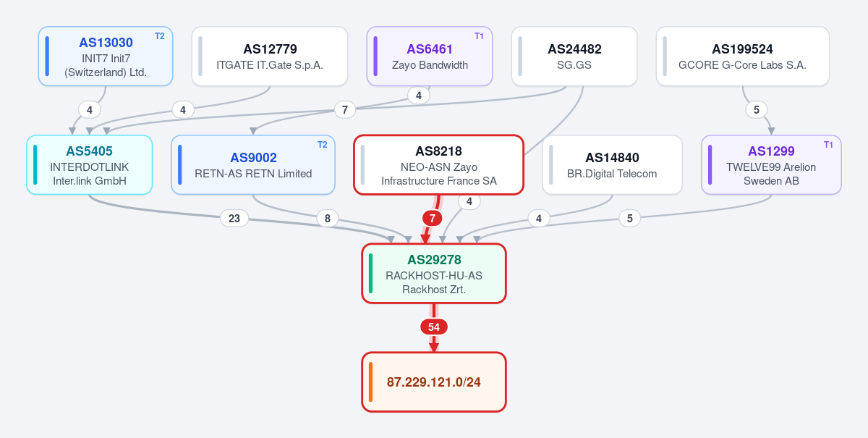Click the 8 path count badge
868x438 pixels.
[x=328, y=218]
